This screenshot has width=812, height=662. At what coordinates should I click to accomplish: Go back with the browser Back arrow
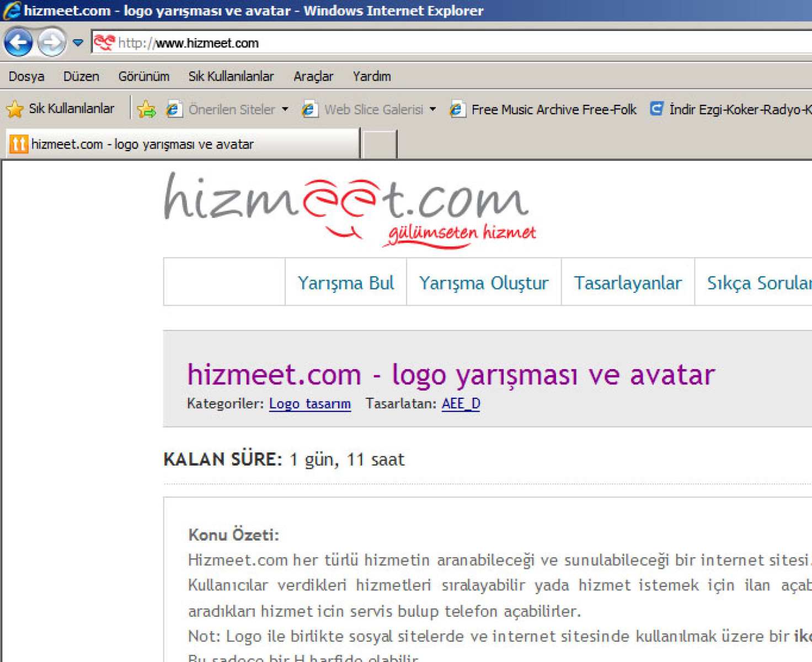[18, 42]
